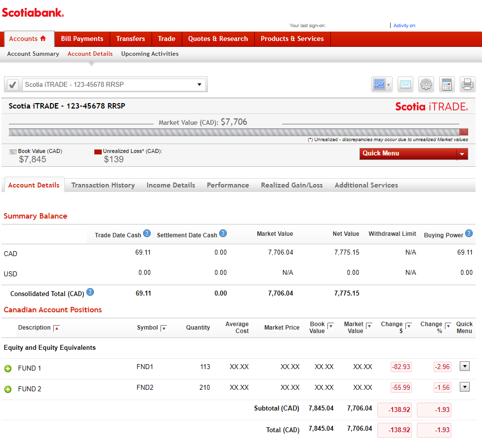Toggle the checkmark box beside account selector
The width and height of the screenshot is (482, 448).
(13, 84)
